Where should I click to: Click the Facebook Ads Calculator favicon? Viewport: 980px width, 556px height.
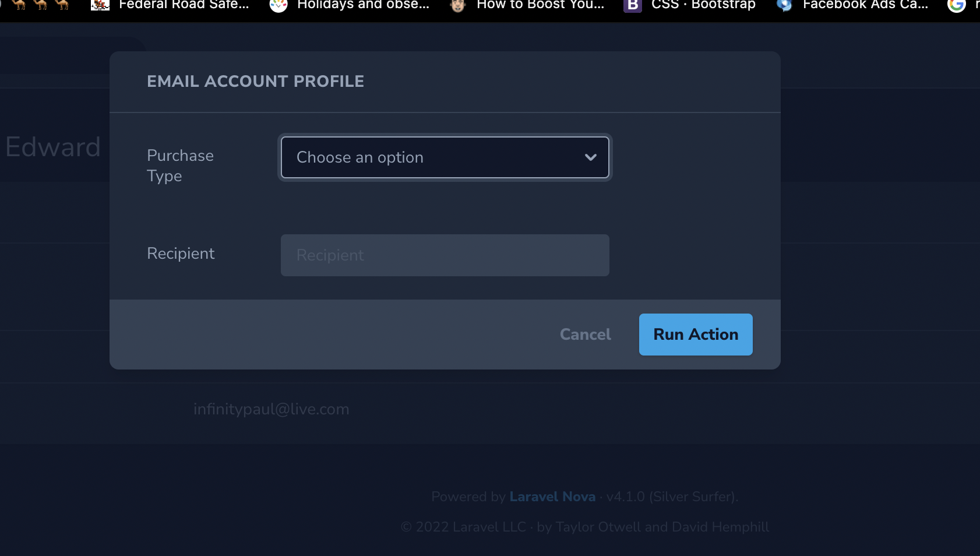(784, 6)
